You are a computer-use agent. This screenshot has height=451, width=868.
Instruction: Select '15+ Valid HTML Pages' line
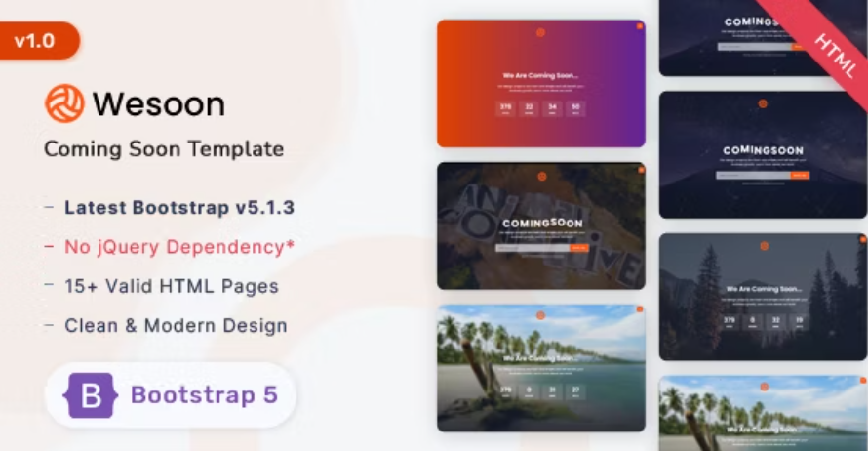[172, 286]
